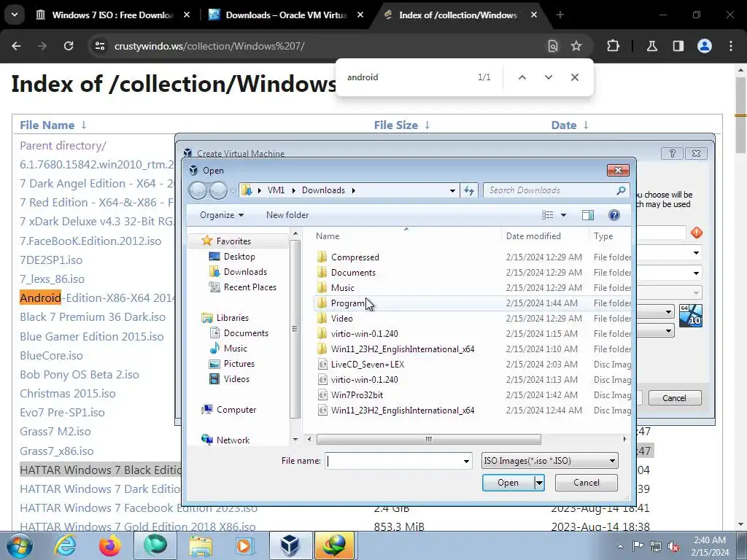The height and width of the screenshot is (560, 747).
Task: Select the Index of /collection/Windows tab
Action: (460, 15)
